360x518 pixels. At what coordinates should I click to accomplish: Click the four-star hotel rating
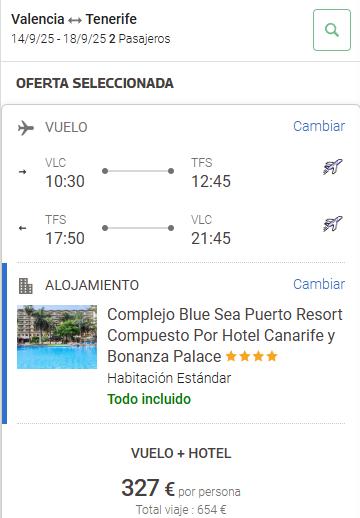[x=252, y=356]
